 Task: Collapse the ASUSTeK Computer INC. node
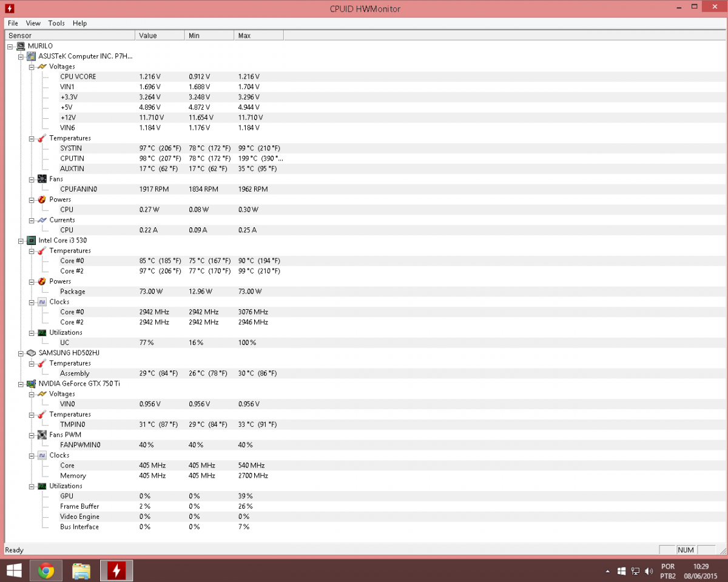[x=21, y=56]
